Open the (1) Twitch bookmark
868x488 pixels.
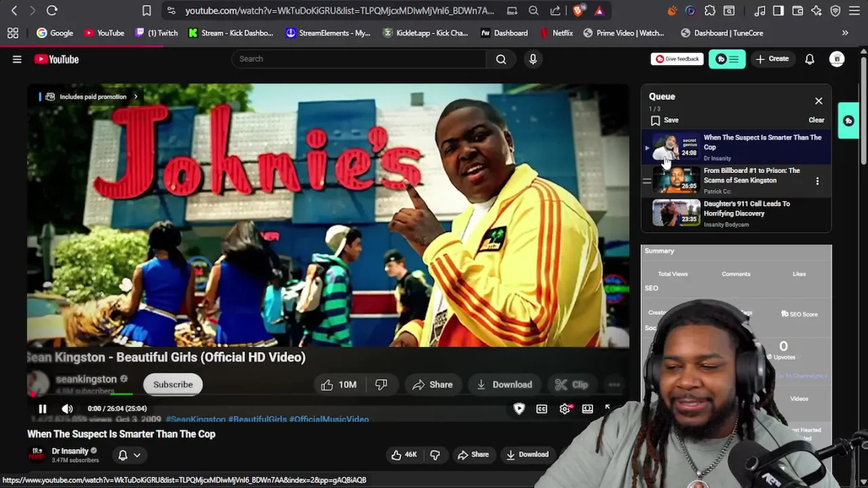[x=156, y=33]
